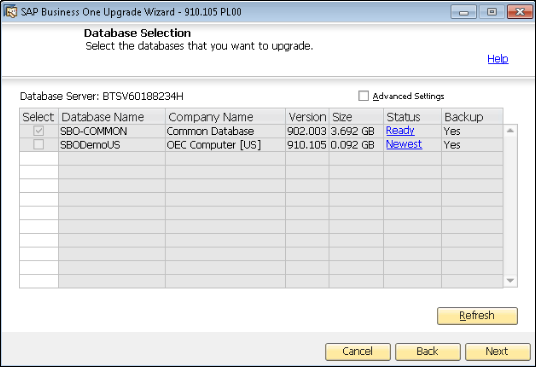Open the Ready status link
The height and width of the screenshot is (367, 536).
pos(400,131)
